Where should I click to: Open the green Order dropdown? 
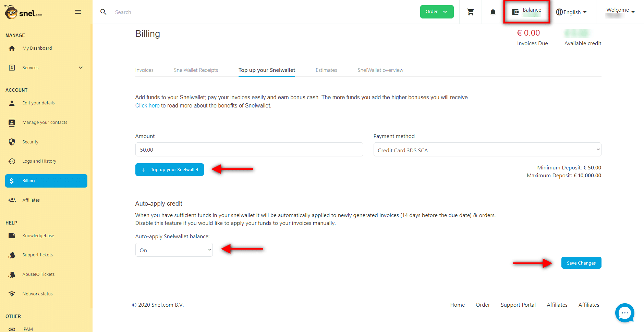[x=437, y=12]
